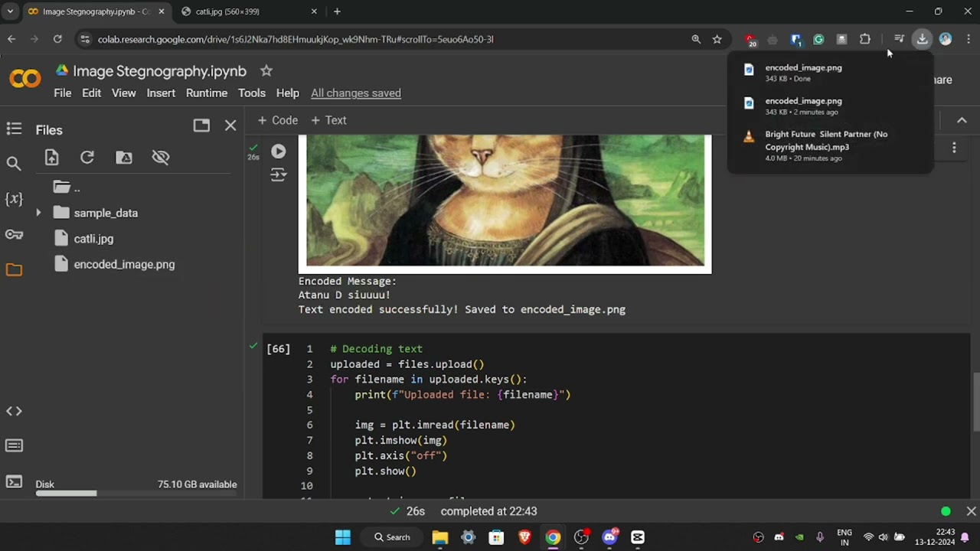Viewport: 980px width, 551px height.
Task: Click cell [66] execution indicator
Action: [278, 349]
